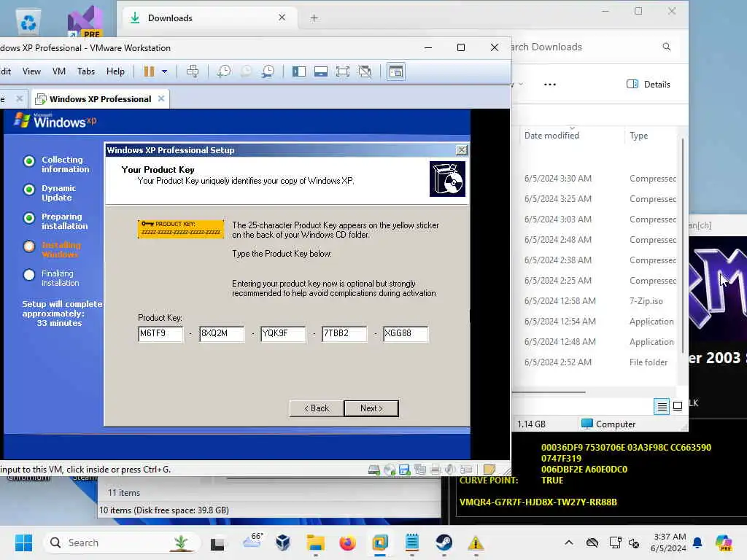747x560 pixels.
Task: Toggle the Details pane button
Action: [649, 85]
